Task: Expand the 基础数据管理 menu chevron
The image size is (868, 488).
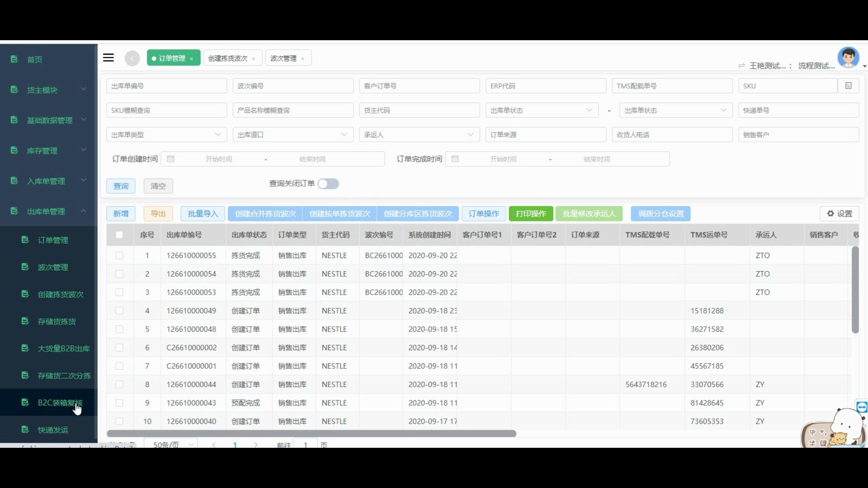Action: [x=84, y=119]
